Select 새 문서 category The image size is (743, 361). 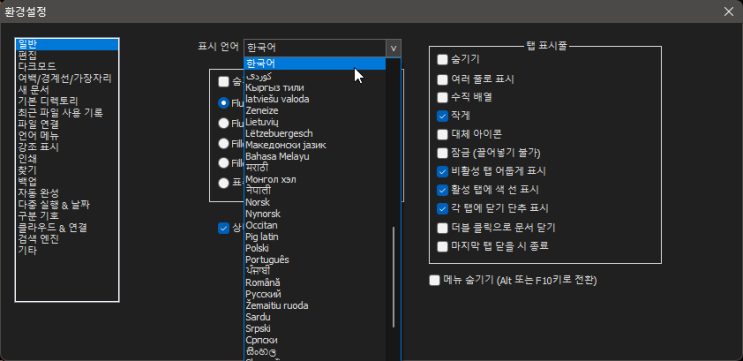click(67, 90)
